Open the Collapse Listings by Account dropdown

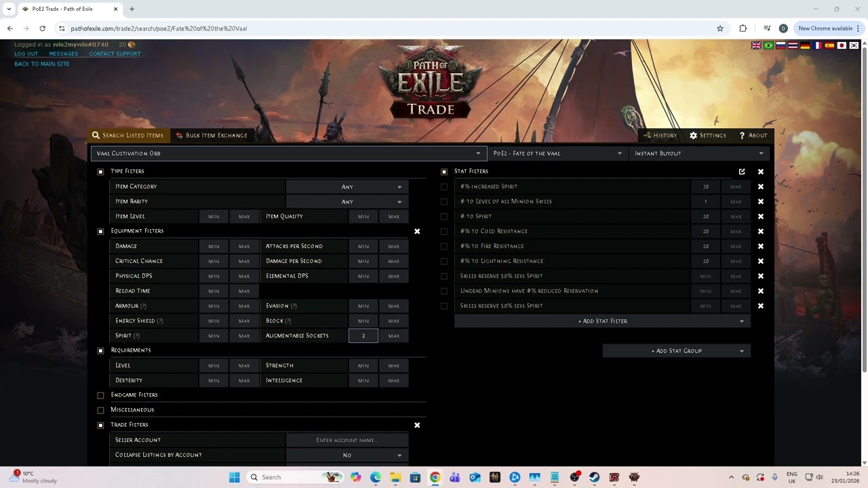tap(347, 455)
